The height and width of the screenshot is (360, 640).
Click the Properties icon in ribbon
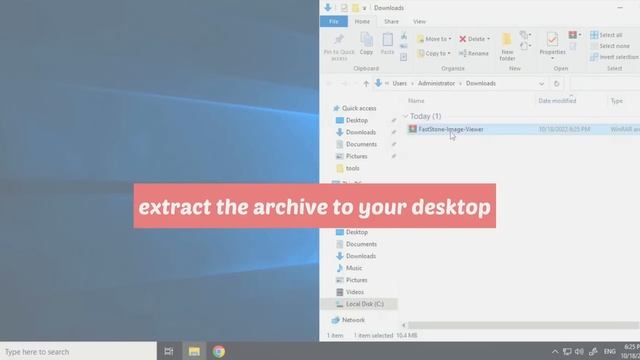click(x=552, y=40)
